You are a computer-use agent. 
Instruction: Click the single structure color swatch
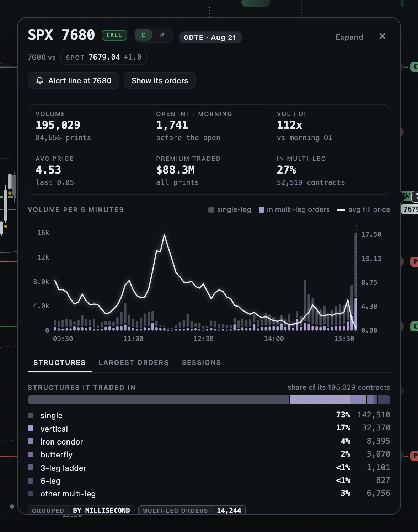[x=31, y=415]
